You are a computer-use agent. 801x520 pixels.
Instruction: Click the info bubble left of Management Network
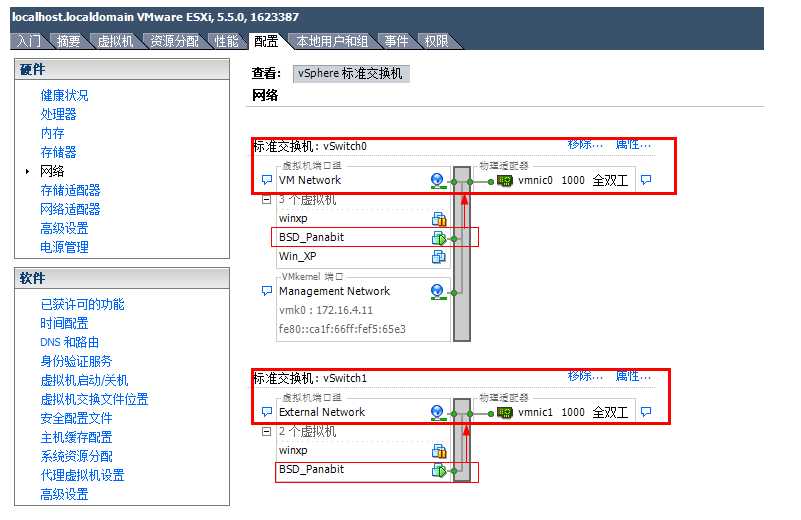267,291
